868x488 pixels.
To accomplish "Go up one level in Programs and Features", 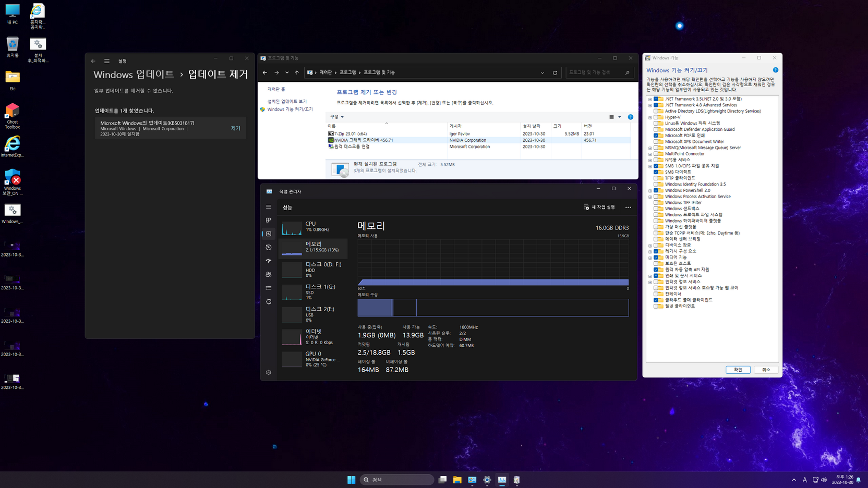I will 297,72.
